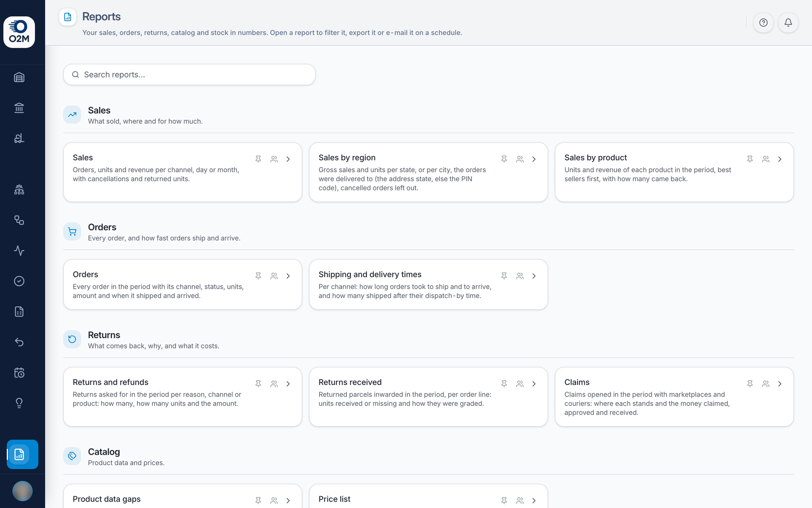812x508 pixels.
Task: Open the activity pulse icon in sidebar
Action: (x=19, y=251)
